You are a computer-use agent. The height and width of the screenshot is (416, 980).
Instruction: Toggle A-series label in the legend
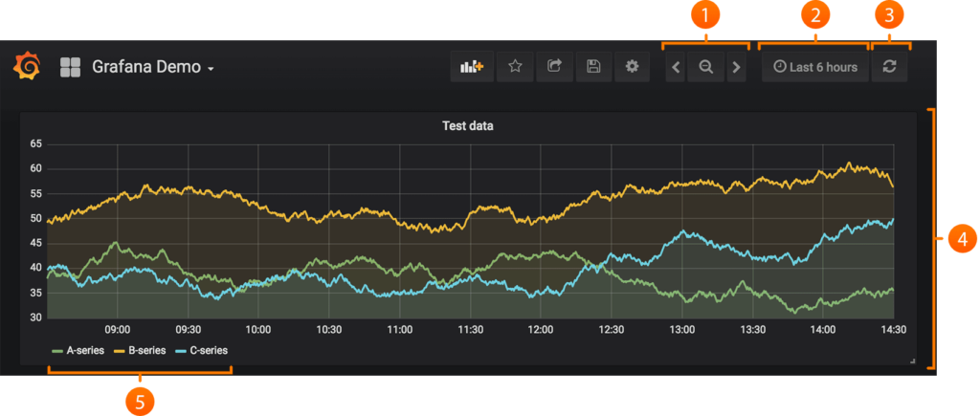(85, 351)
